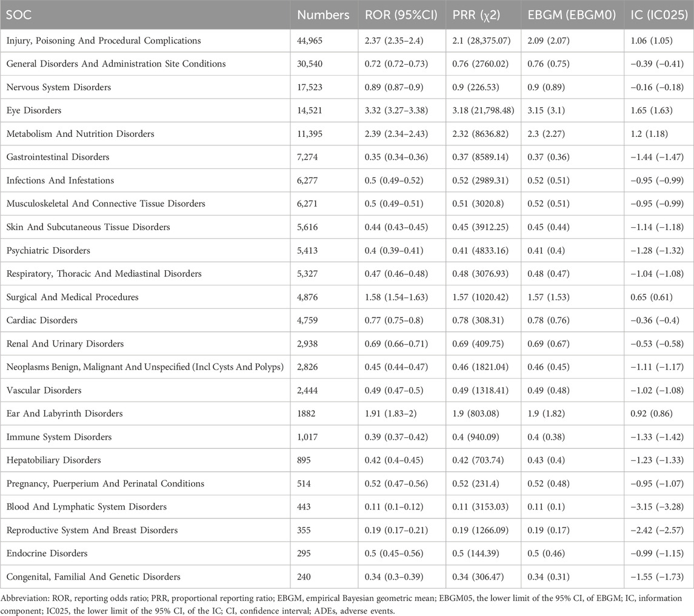694x616 pixels.
Task: Click the number 240
Action: (x=304, y=577)
